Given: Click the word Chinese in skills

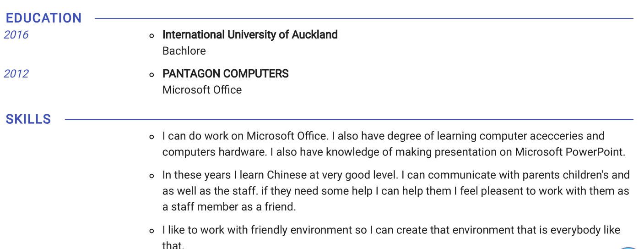Looking at the screenshot, I should 287,175.
